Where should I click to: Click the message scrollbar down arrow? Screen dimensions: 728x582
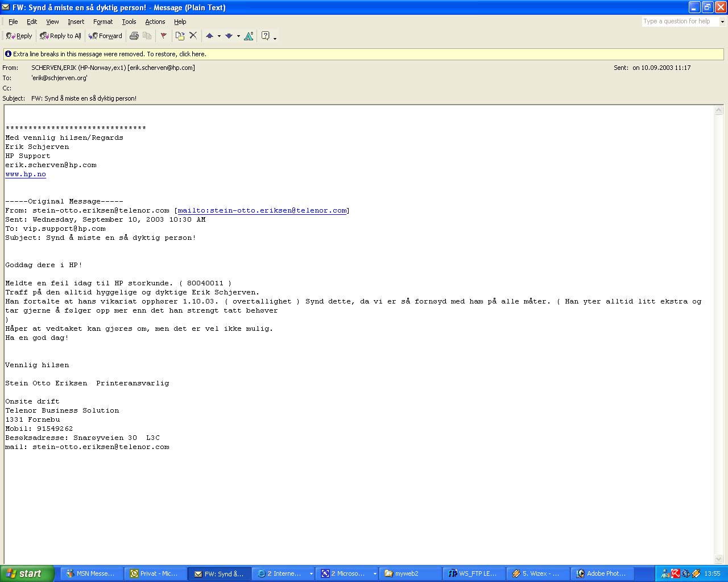718,559
